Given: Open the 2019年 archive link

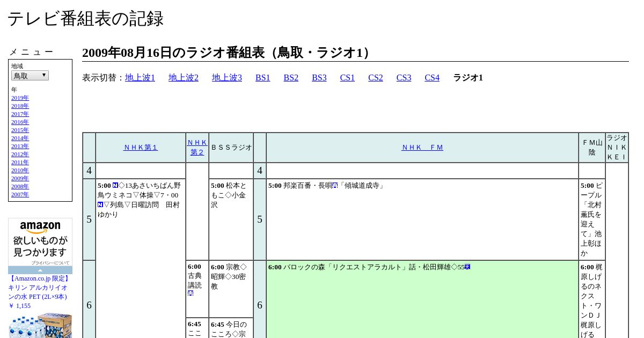Looking at the screenshot, I should (20, 98).
